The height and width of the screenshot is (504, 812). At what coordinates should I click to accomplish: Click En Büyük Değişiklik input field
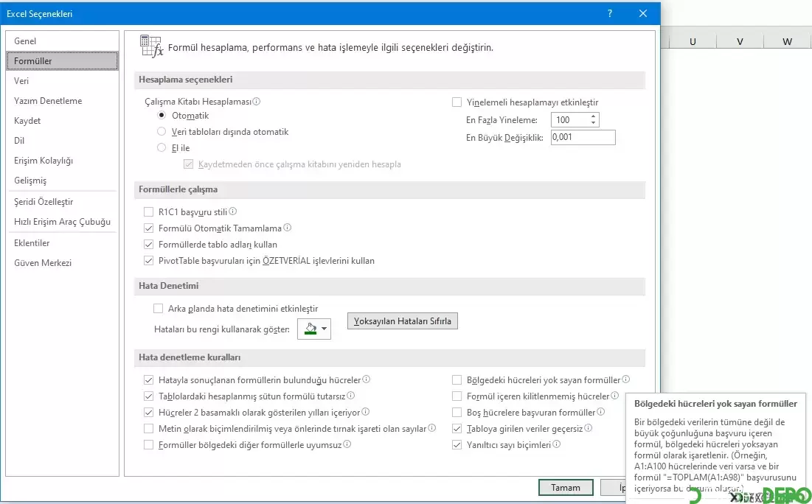tap(583, 137)
